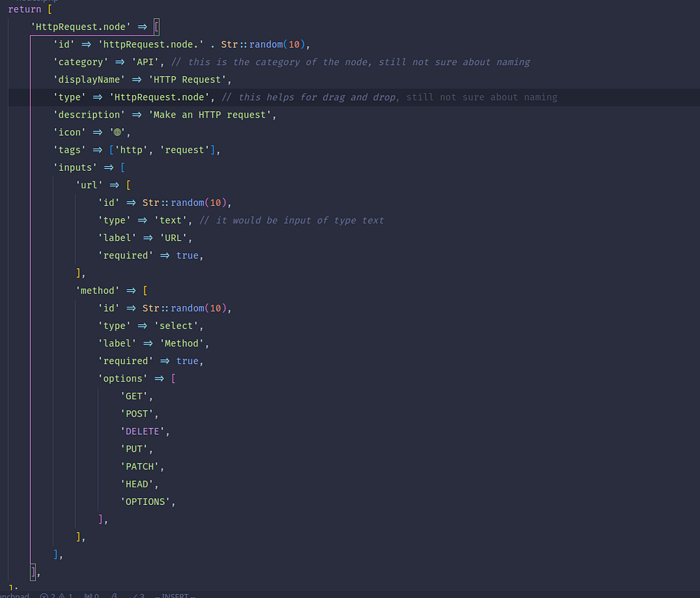Click the 'Method' label value
This screenshot has width=700, height=598.
pyautogui.click(x=182, y=343)
